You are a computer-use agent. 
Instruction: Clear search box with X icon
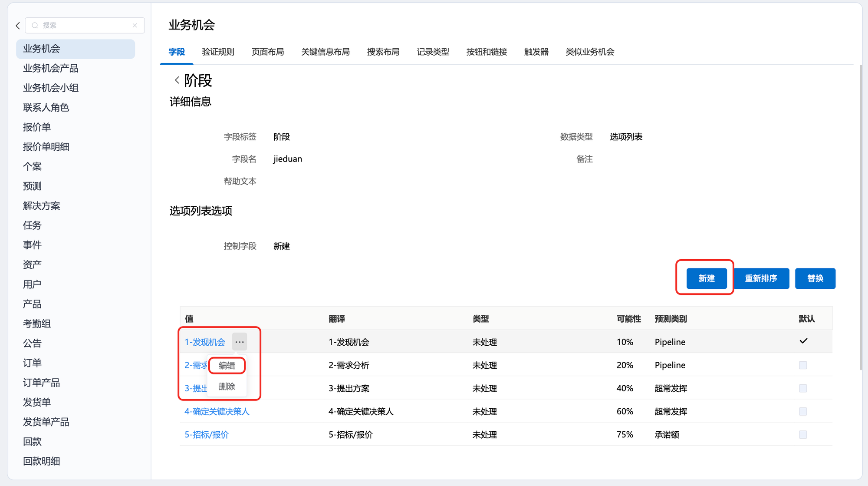(135, 26)
